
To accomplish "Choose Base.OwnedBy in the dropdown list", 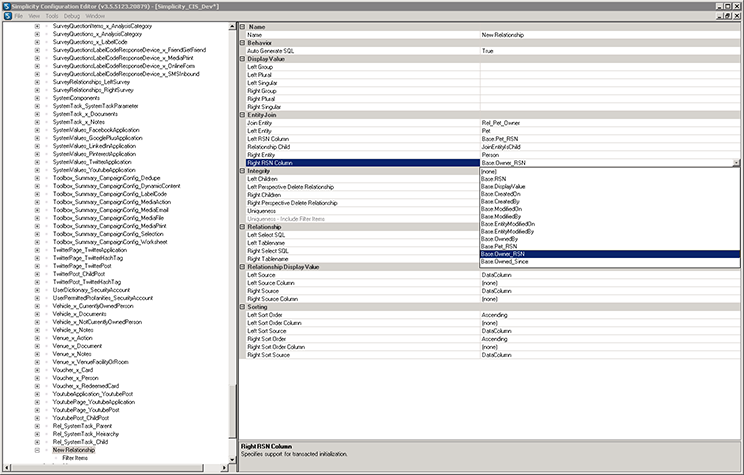I will (610, 239).
